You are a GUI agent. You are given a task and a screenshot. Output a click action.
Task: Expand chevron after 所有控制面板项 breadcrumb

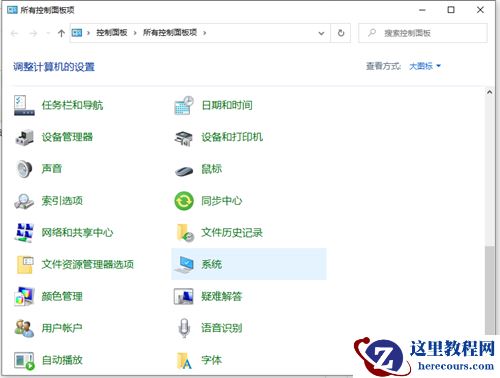[204, 33]
